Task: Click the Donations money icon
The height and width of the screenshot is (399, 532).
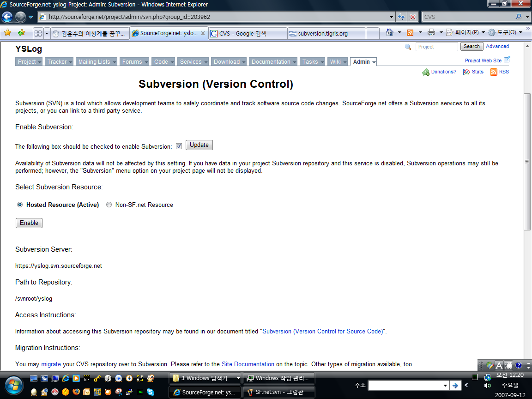Action: (x=426, y=72)
